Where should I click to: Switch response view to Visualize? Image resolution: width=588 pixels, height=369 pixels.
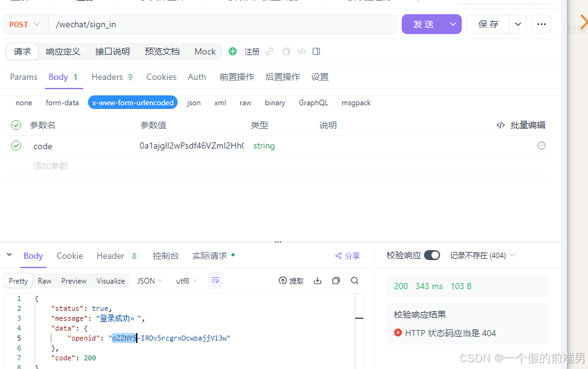pyautogui.click(x=111, y=280)
